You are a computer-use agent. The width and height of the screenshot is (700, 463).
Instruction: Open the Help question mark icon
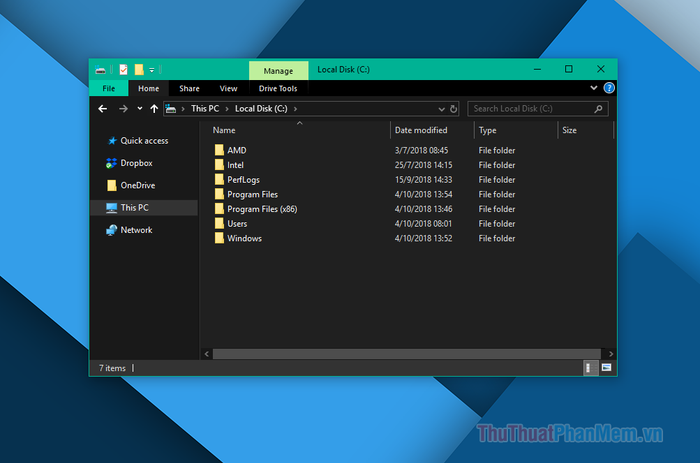pyautogui.click(x=610, y=88)
